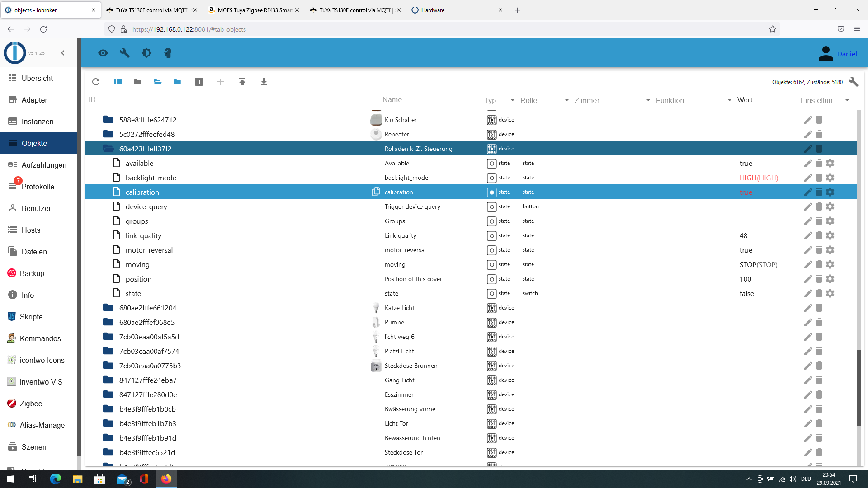Open the column configuration icon
Screen dimensions: 868x488
118,82
